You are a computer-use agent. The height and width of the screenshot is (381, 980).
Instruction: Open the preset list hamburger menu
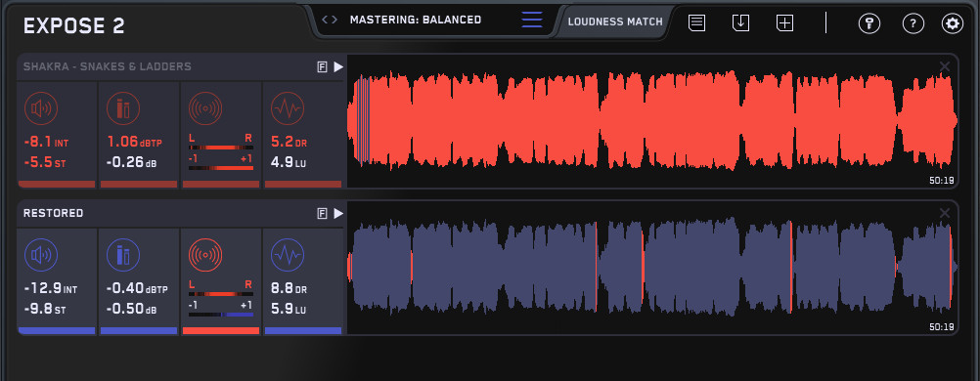pyautogui.click(x=532, y=20)
